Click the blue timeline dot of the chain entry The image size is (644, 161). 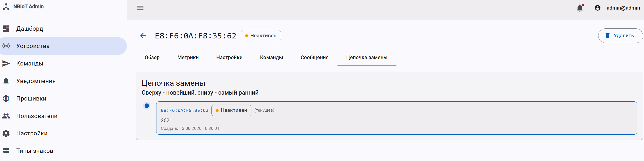pos(147,106)
